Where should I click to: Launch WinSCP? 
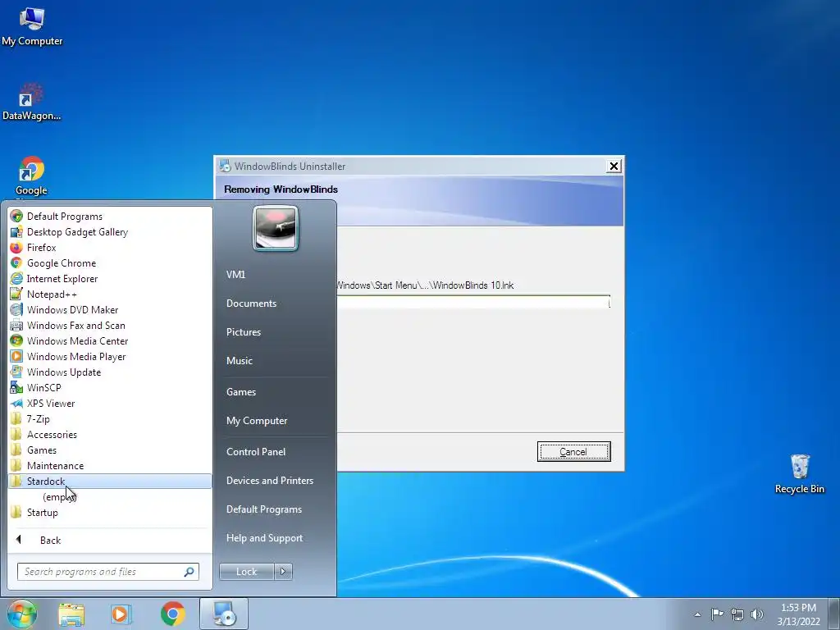click(x=110, y=387)
